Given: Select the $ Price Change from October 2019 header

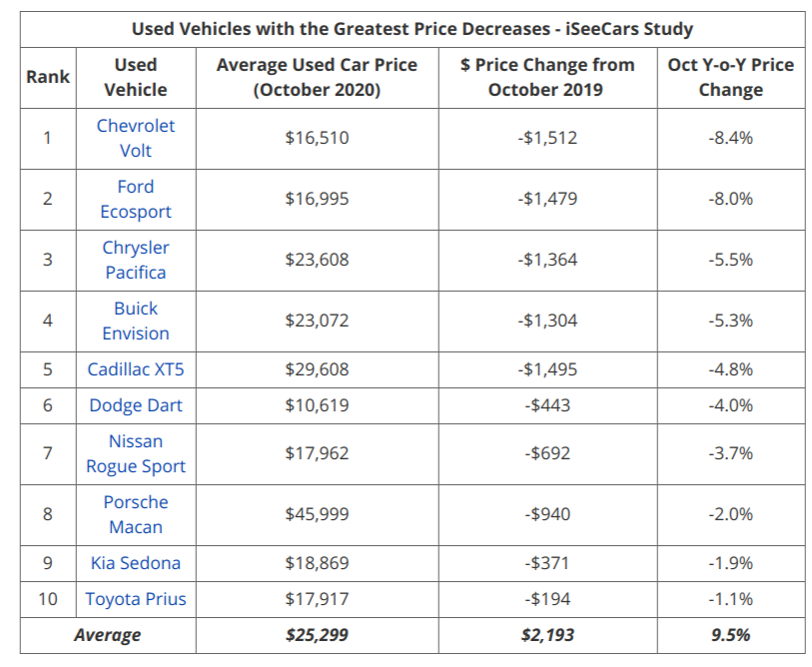Looking at the screenshot, I should pos(547,77).
